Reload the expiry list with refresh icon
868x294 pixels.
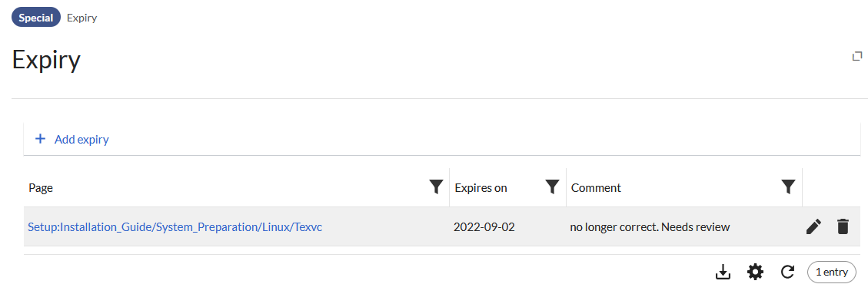(788, 272)
